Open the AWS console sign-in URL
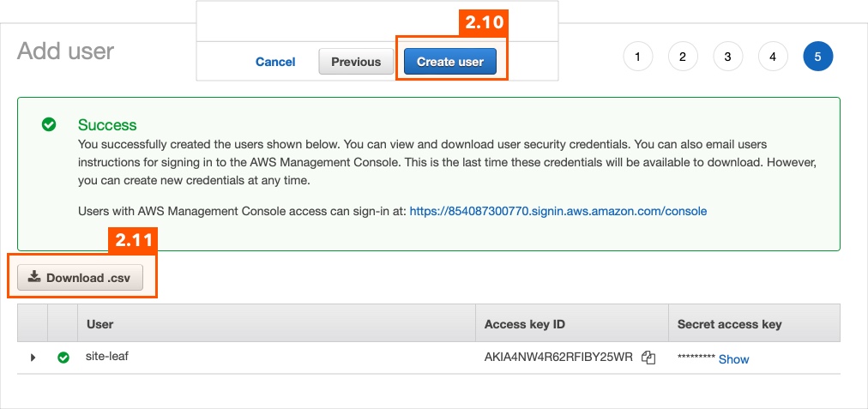This screenshot has height=409, width=868. pyautogui.click(x=558, y=211)
